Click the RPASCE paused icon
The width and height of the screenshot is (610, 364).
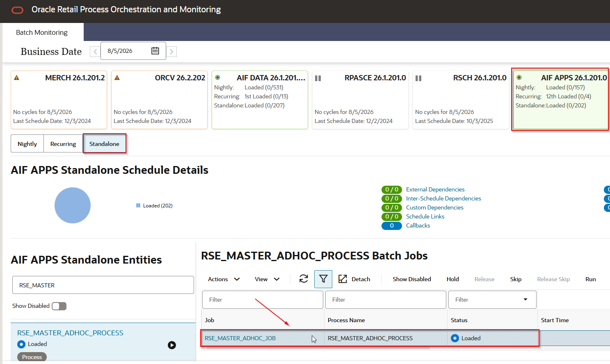click(x=318, y=78)
